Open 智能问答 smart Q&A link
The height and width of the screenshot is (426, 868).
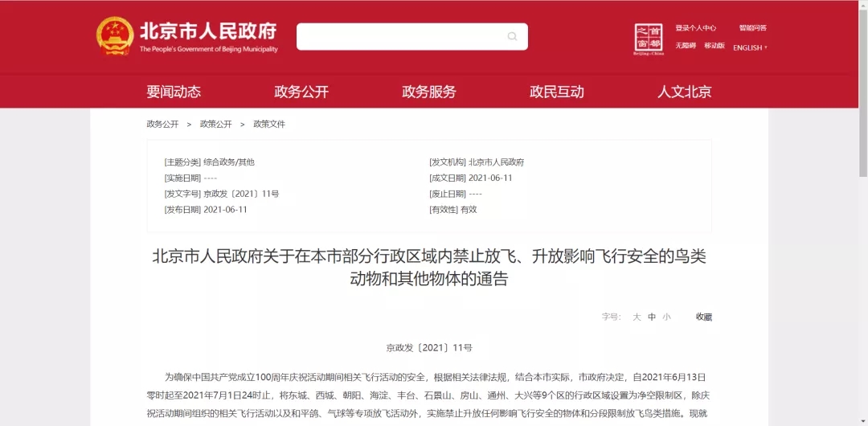[752, 27]
